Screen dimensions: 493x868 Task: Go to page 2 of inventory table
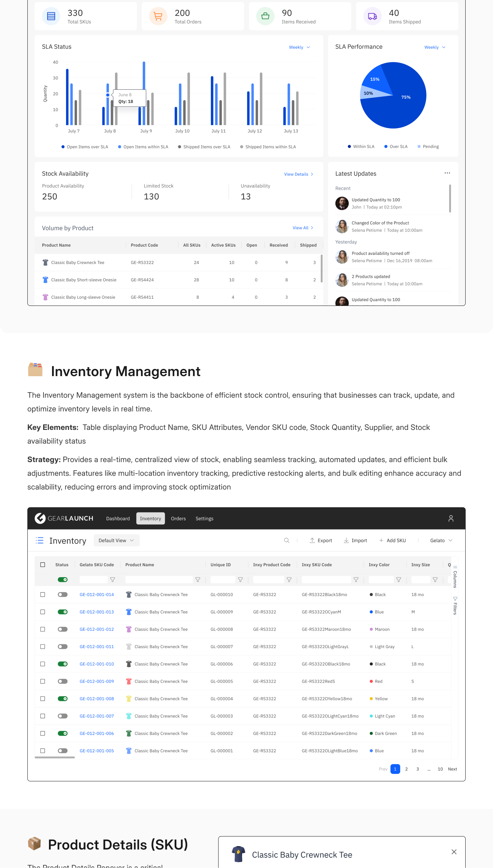(406, 769)
